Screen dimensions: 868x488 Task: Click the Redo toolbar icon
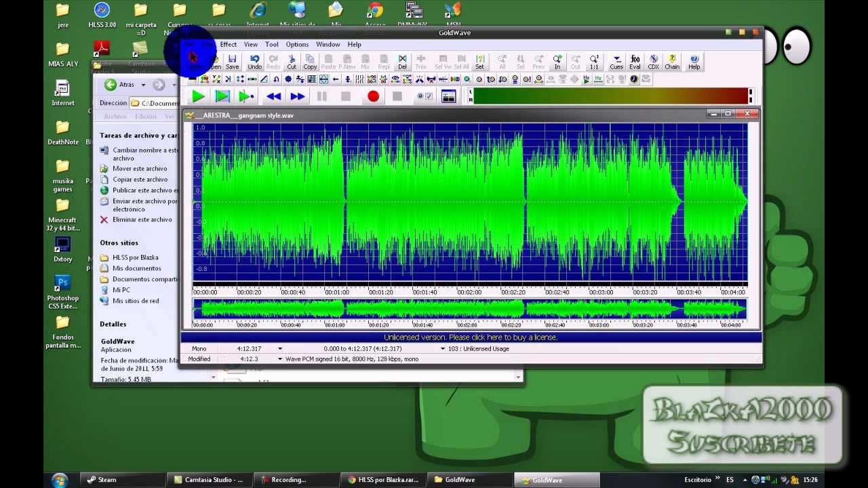point(273,62)
